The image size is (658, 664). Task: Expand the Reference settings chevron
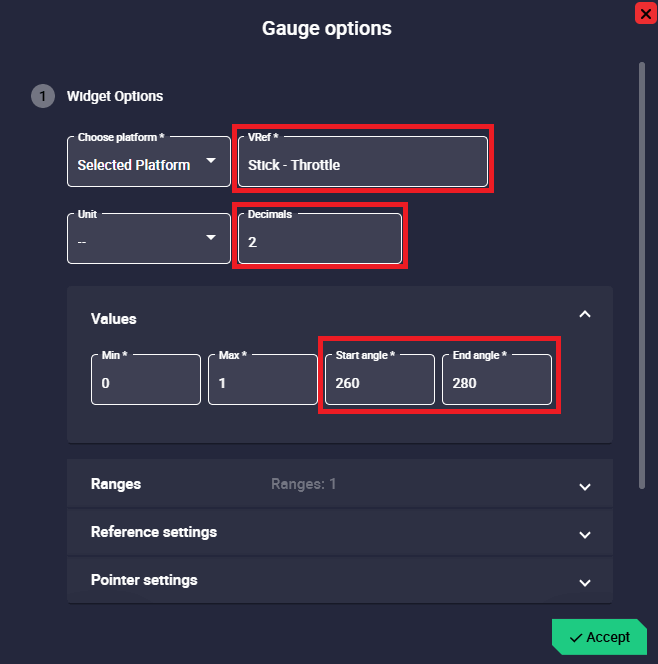[585, 534]
